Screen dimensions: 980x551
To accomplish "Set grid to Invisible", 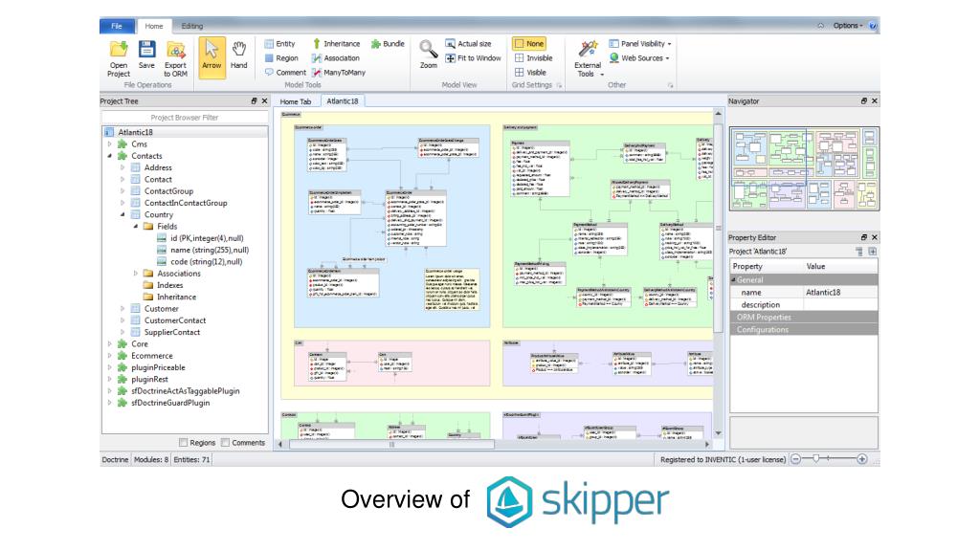I will [x=533, y=58].
